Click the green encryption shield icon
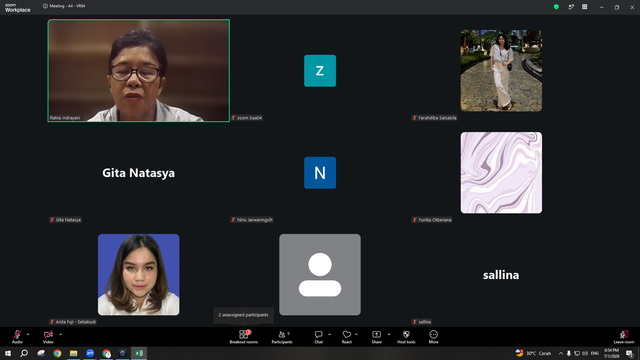Viewport: 640px width, 360px height. coord(556,7)
